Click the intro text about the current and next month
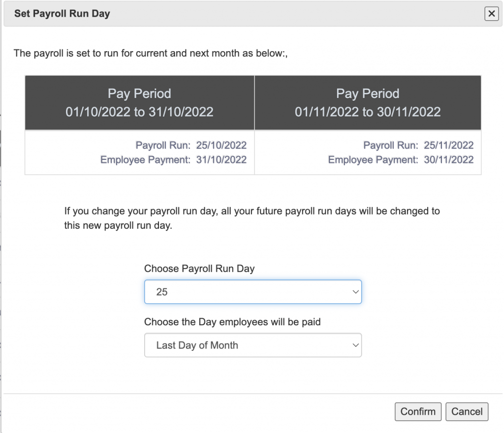504x433 pixels. [150, 53]
